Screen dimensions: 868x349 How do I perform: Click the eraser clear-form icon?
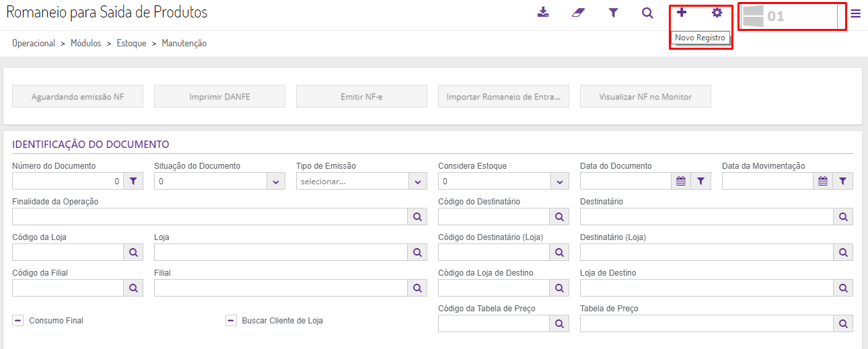(578, 13)
